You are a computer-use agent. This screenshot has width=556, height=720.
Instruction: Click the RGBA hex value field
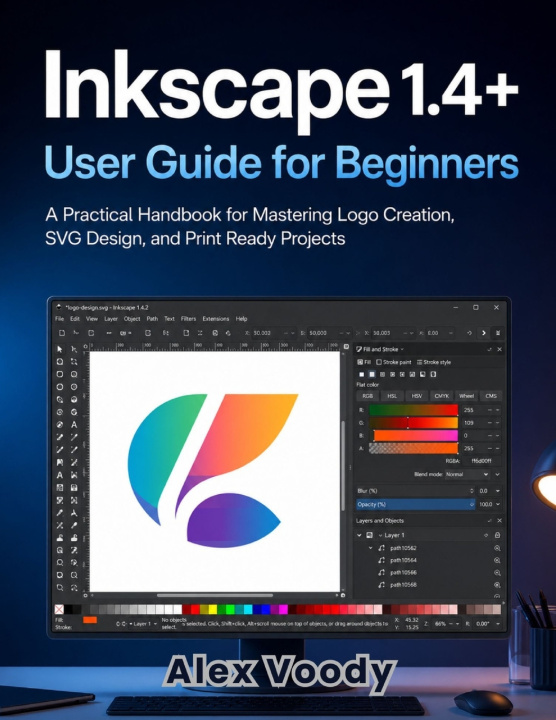482,461
